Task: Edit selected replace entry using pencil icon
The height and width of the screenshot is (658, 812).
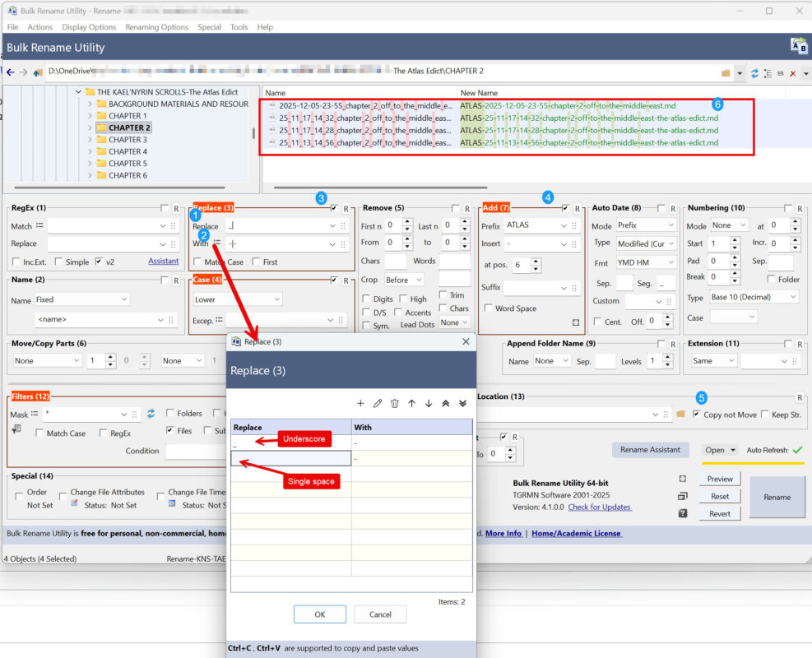Action: click(377, 403)
